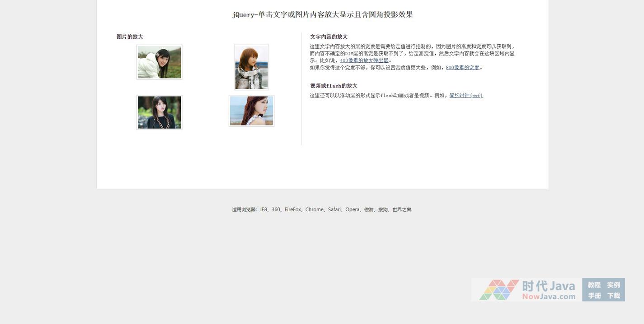The height and width of the screenshot is (324, 644).
Task: Click the paragraph starting with 这里文字内容放大
Action: [x=412, y=53]
